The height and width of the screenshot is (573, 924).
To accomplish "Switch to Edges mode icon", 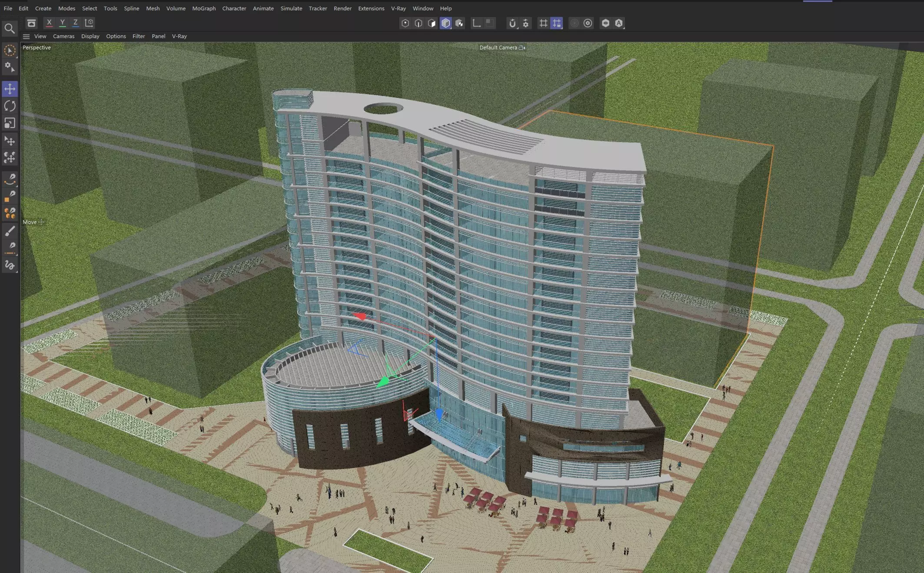I will (419, 23).
